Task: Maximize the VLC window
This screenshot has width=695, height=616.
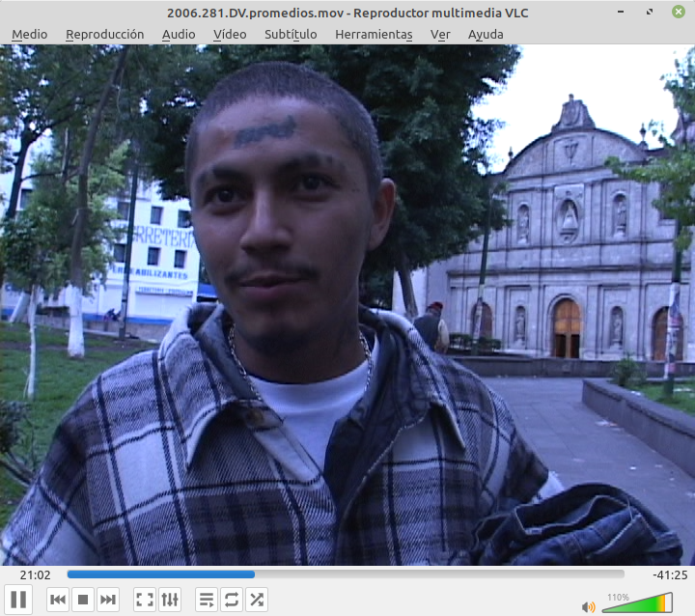Action: [650, 12]
